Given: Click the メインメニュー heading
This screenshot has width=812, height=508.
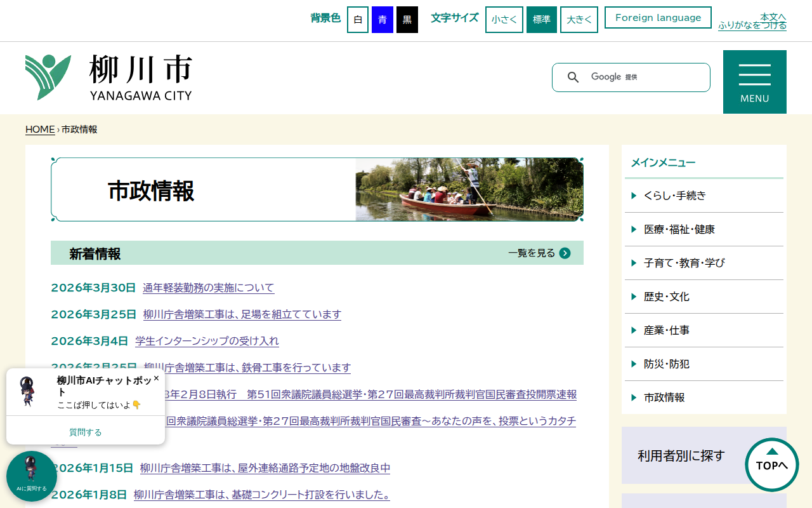Looking at the screenshot, I should [663, 163].
